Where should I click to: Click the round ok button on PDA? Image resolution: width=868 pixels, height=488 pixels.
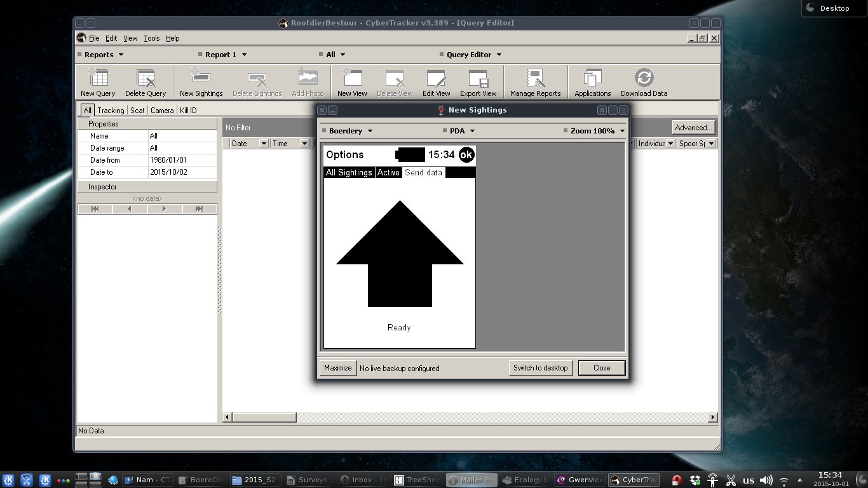coord(466,154)
